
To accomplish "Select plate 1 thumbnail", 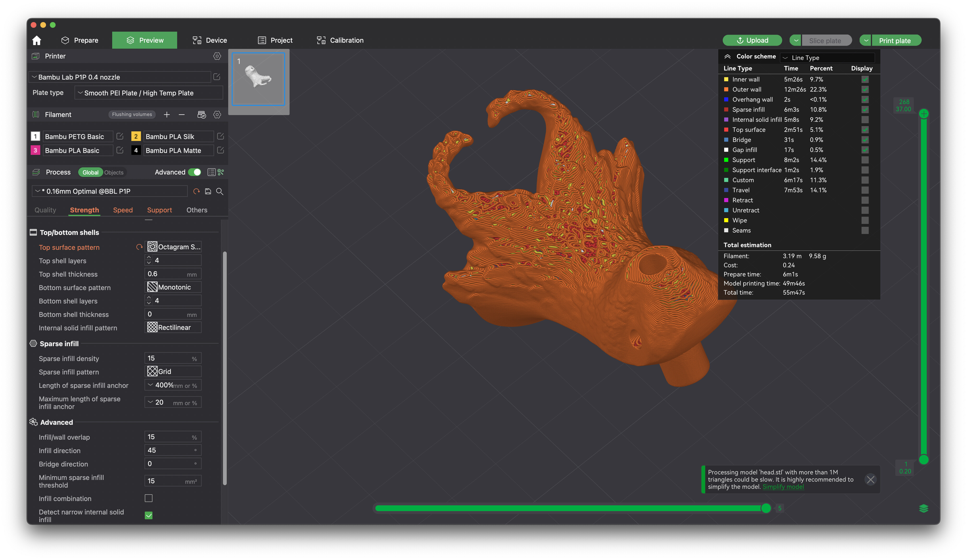I will click(x=259, y=79).
